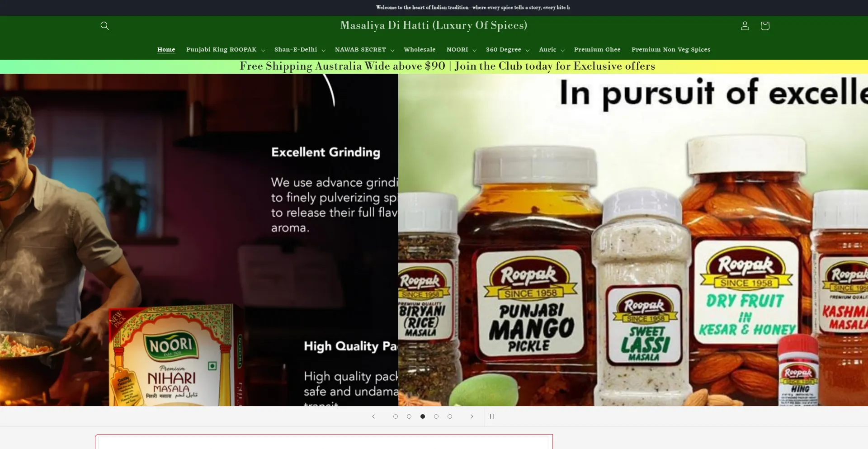Expand the Punjabi King ROOPAK menu
This screenshot has width=868, height=449.
226,50
